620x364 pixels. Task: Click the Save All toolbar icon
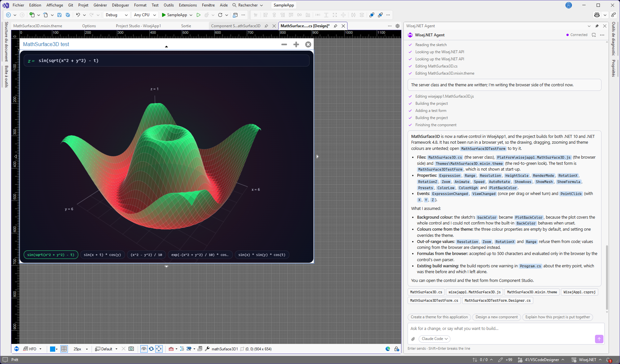[68, 15]
